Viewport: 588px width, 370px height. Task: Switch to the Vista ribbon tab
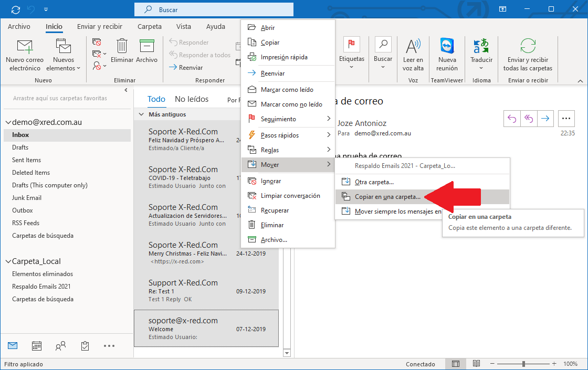[183, 26]
